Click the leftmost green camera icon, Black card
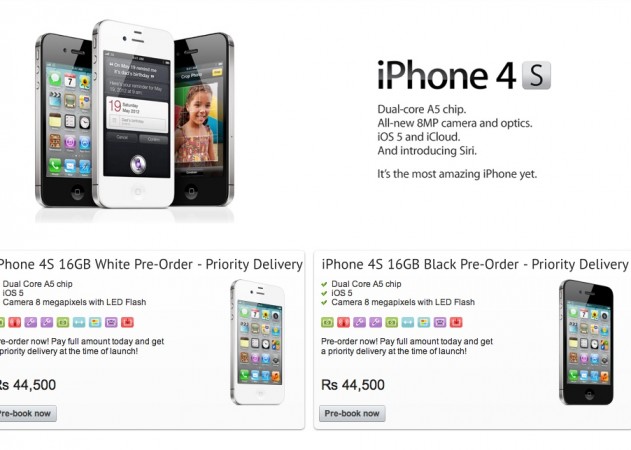The image size is (631, 450). [x=327, y=322]
